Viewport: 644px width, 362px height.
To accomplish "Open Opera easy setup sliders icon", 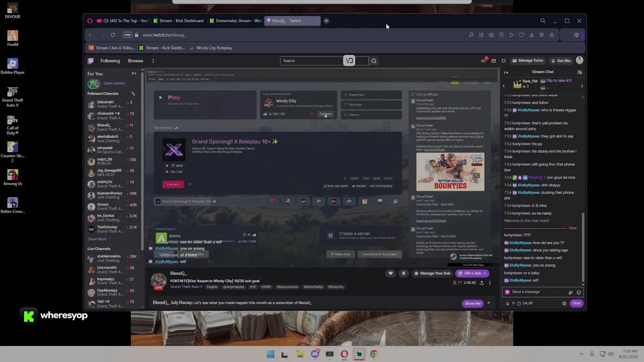I will 541,35.
